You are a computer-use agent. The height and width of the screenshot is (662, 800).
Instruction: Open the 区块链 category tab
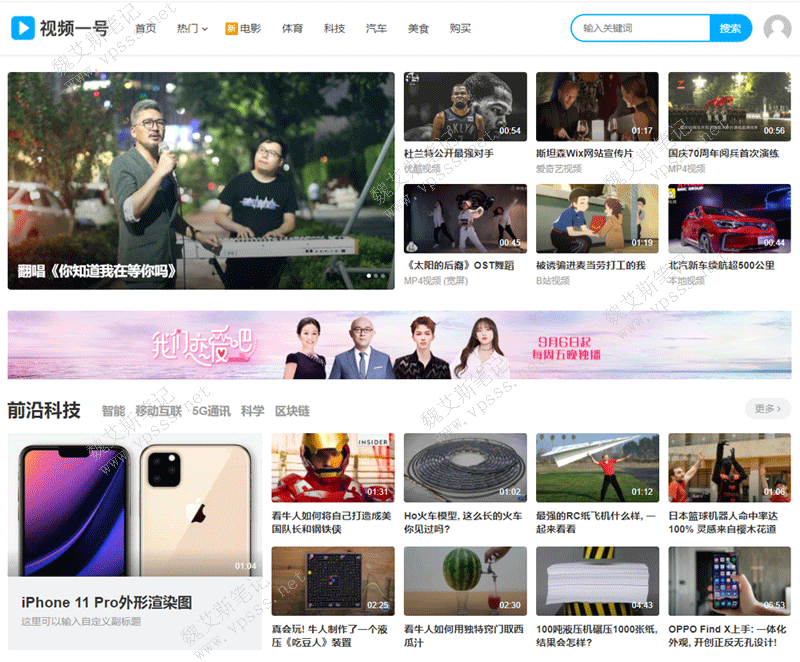tap(292, 411)
